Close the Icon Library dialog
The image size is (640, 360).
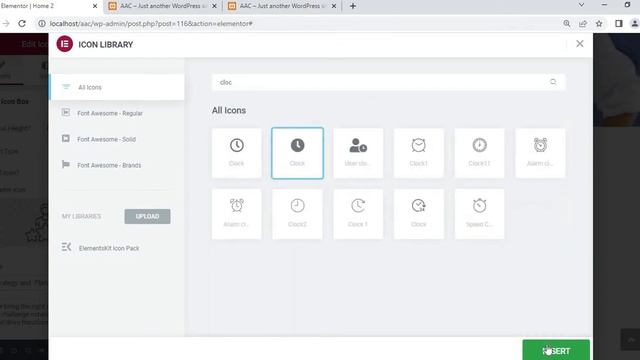[580, 44]
